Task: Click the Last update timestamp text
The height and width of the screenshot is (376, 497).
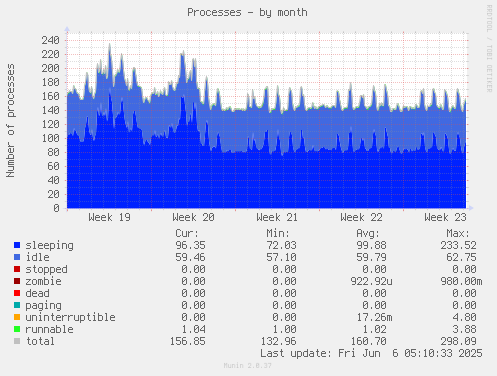Action: pyautogui.click(x=371, y=353)
